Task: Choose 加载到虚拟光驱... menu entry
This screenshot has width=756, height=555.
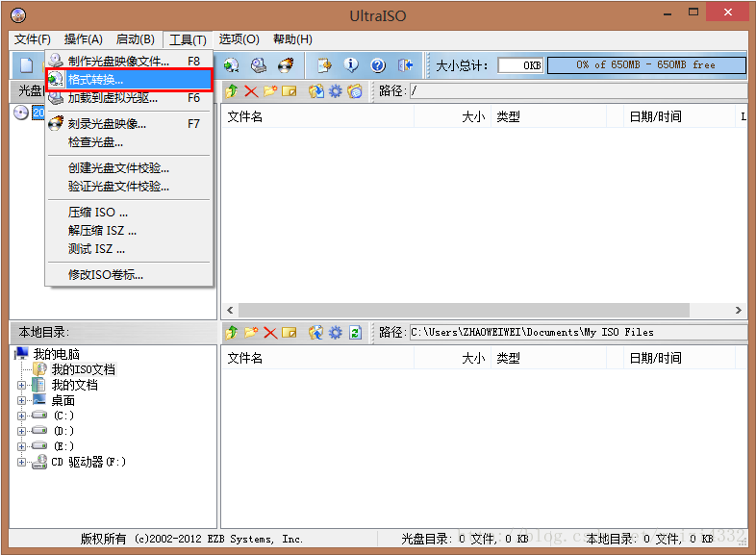Action: point(129,98)
